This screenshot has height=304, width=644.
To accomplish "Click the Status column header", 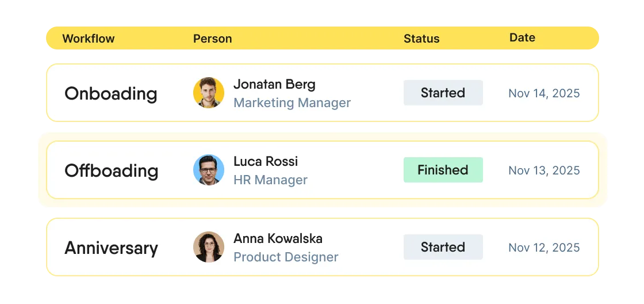I will pos(421,39).
